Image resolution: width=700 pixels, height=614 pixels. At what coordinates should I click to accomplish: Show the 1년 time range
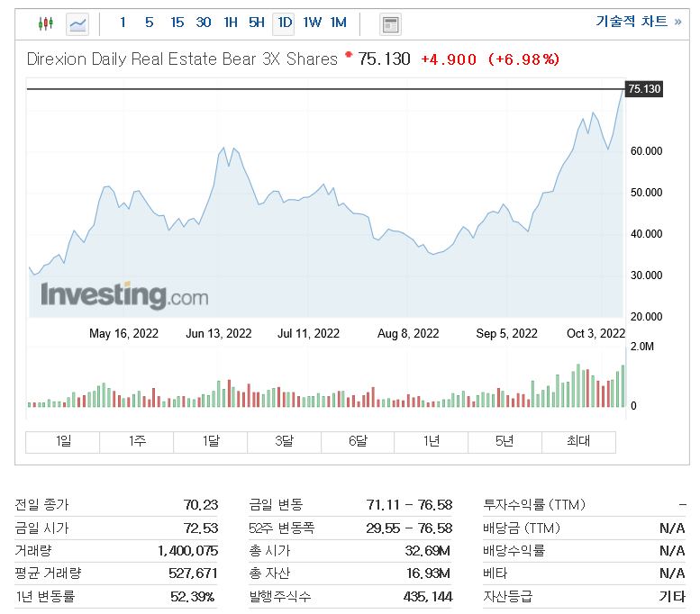tap(432, 442)
